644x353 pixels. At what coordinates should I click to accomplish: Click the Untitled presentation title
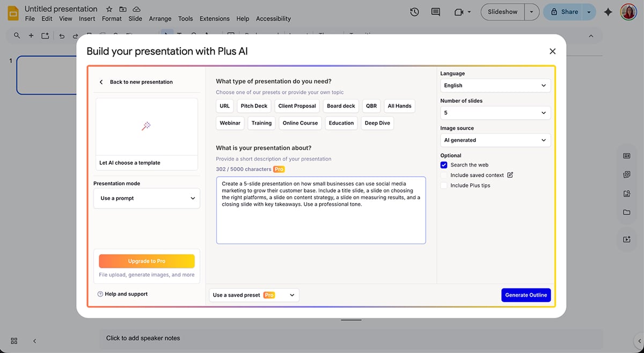tap(61, 9)
